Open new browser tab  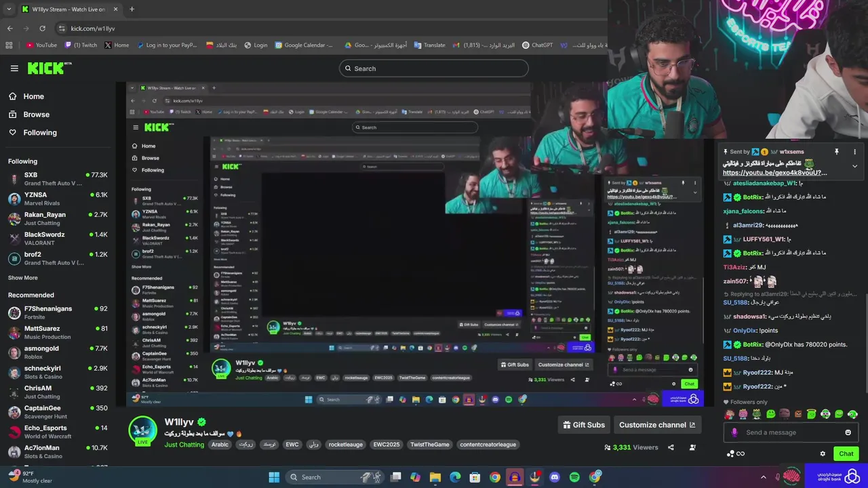click(x=132, y=9)
